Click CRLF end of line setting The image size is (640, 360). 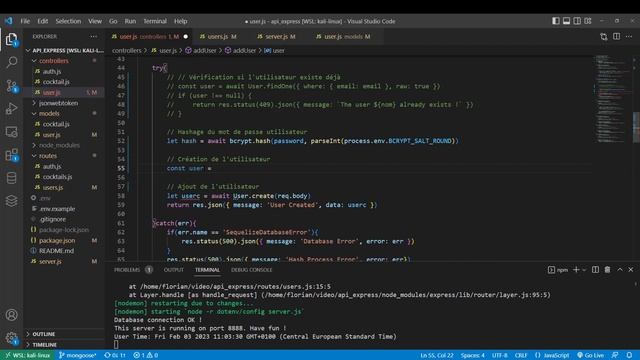(x=521, y=355)
